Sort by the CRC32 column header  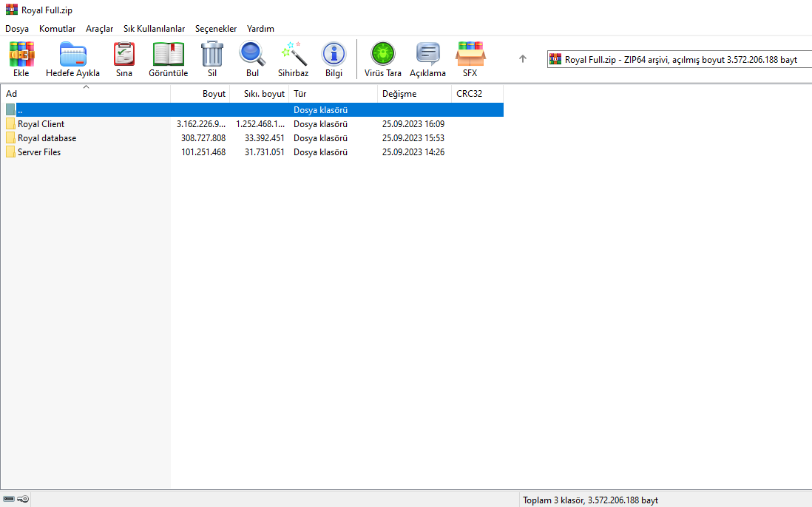click(478, 94)
